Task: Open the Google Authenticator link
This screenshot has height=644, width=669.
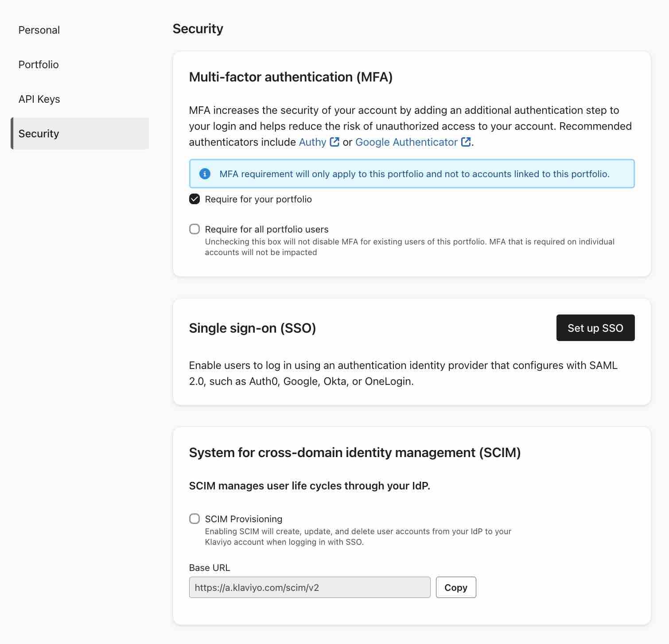Action: [x=407, y=142]
